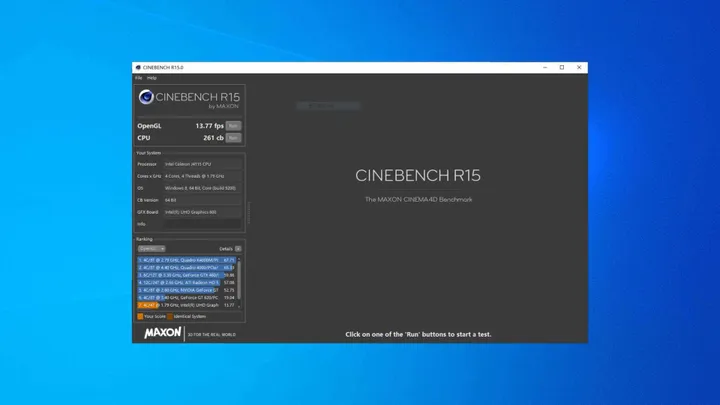Close the Cinebench R15.0 window
Screen dimensions: 720x405
pyautogui.click(x=579, y=68)
